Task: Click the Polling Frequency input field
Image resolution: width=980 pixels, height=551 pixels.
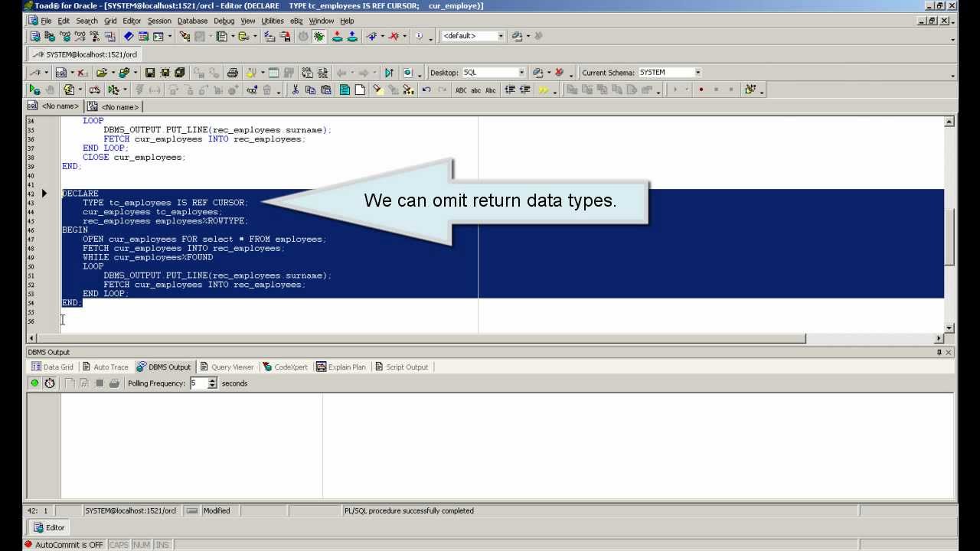Action: (x=198, y=383)
